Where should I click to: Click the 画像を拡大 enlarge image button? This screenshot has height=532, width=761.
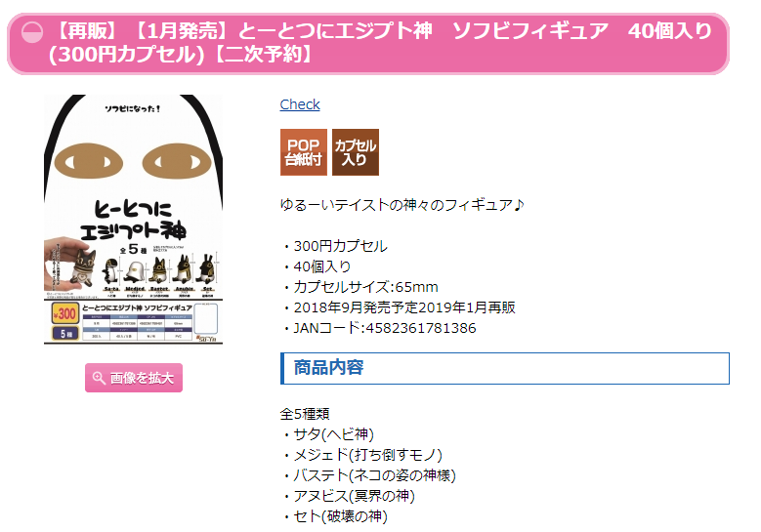coord(134,378)
